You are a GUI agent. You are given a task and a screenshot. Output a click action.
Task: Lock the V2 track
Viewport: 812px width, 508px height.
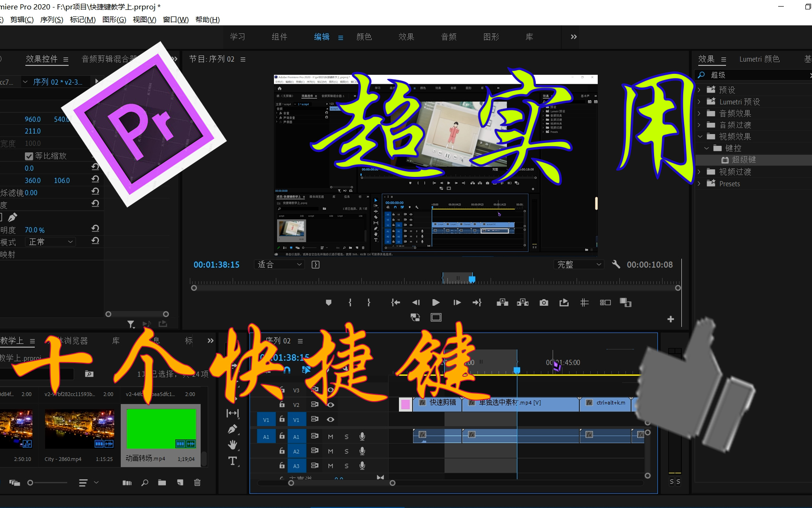point(282,405)
